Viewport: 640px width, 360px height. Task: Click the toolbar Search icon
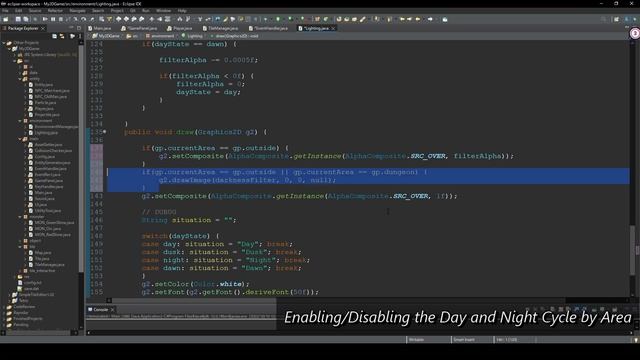[362, 19]
